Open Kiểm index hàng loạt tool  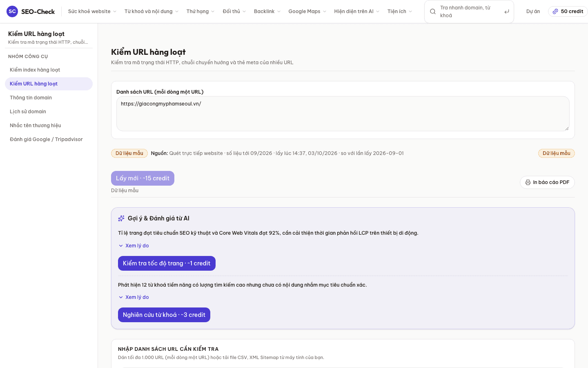point(49,70)
